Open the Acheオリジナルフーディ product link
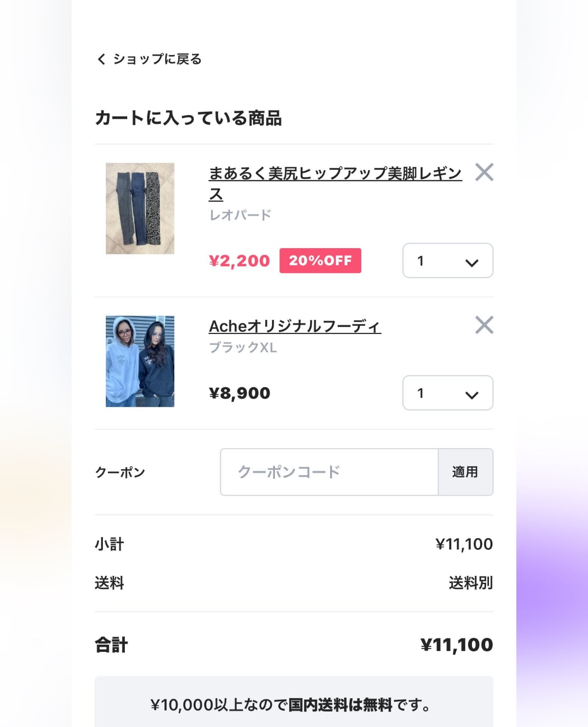Image resolution: width=588 pixels, height=727 pixels. click(294, 326)
